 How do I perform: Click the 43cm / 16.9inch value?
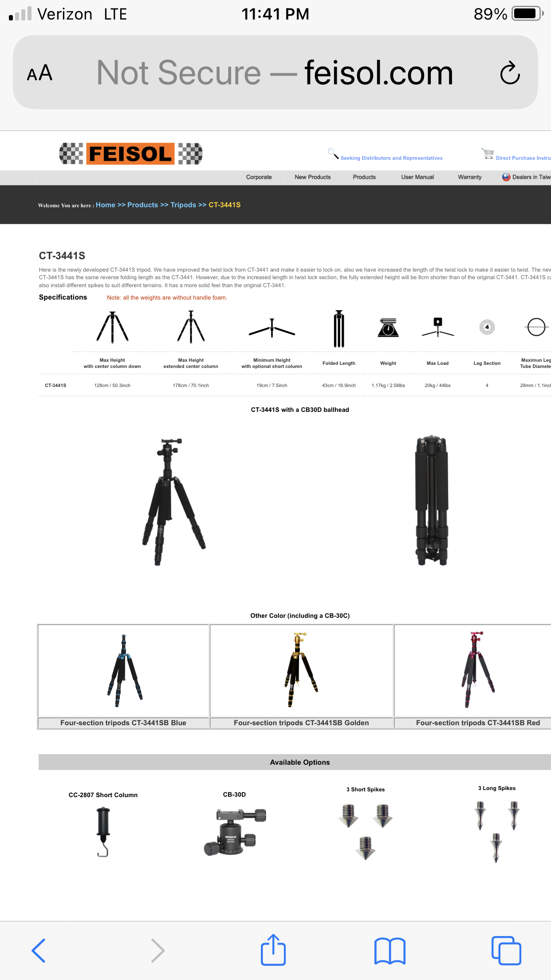[x=339, y=385]
